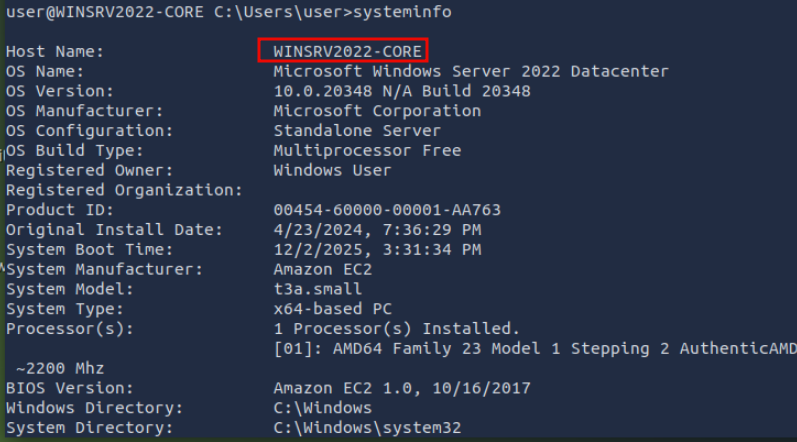Screen dimensions: 797x442
Task: Click the Amazon EC2 system manufacturer value
Action: 318,269
